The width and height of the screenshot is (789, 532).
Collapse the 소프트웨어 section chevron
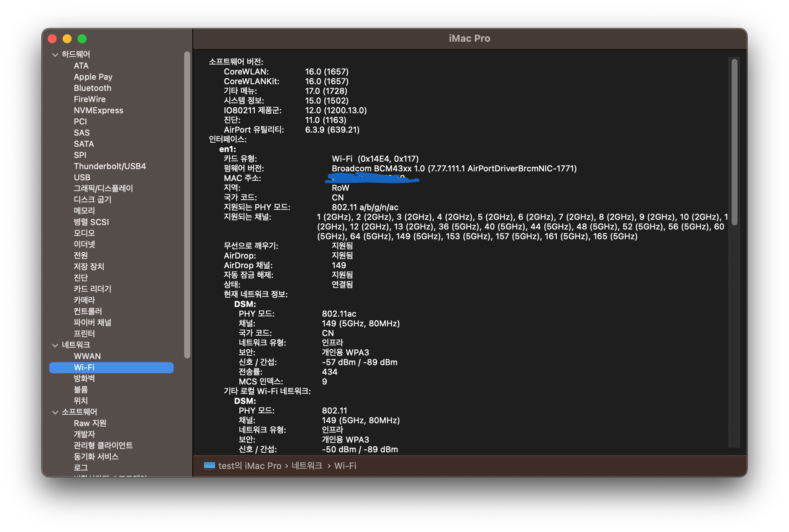[x=55, y=412]
